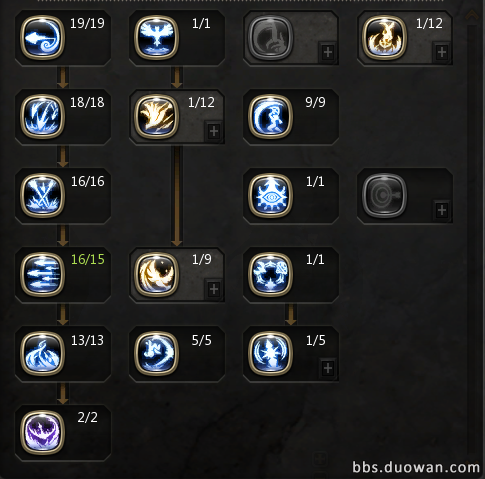Image resolution: width=485 pixels, height=479 pixels.
Task: Click the purple flame skill at 2/2
Action: [42, 432]
